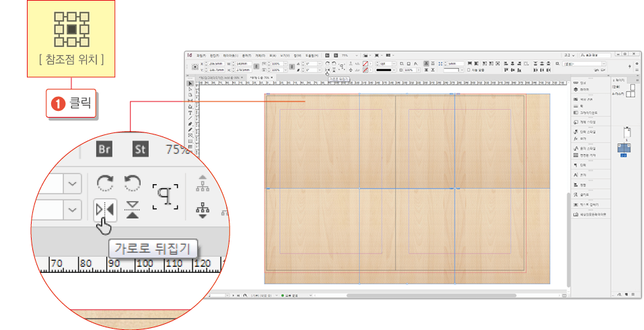Select the page 1 thumbnail in Pages panel

coord(627,132)
